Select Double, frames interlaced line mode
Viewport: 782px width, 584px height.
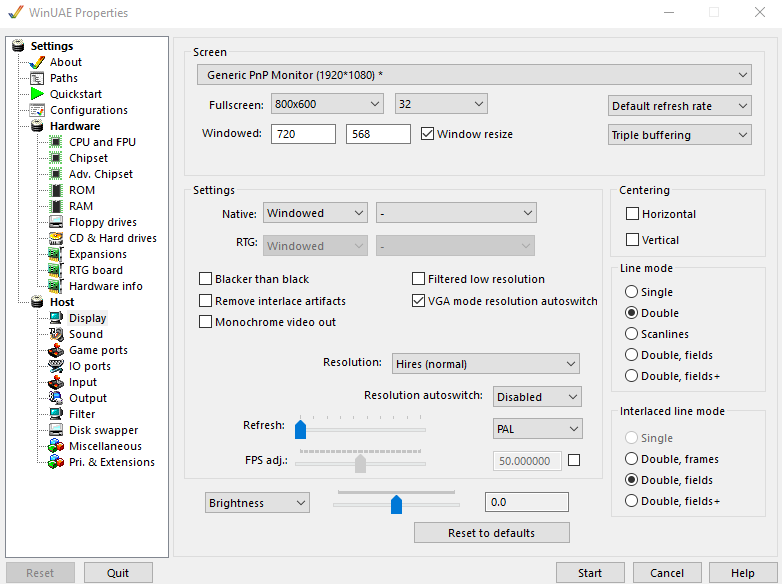coord(631,458)
